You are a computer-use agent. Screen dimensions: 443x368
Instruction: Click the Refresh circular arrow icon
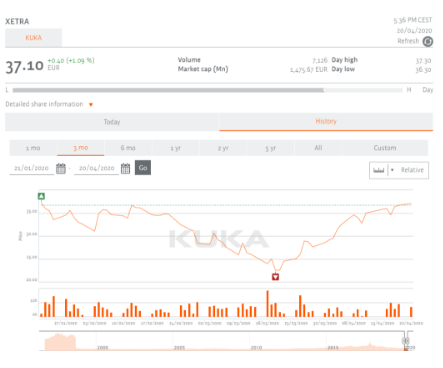coord(428,41)
